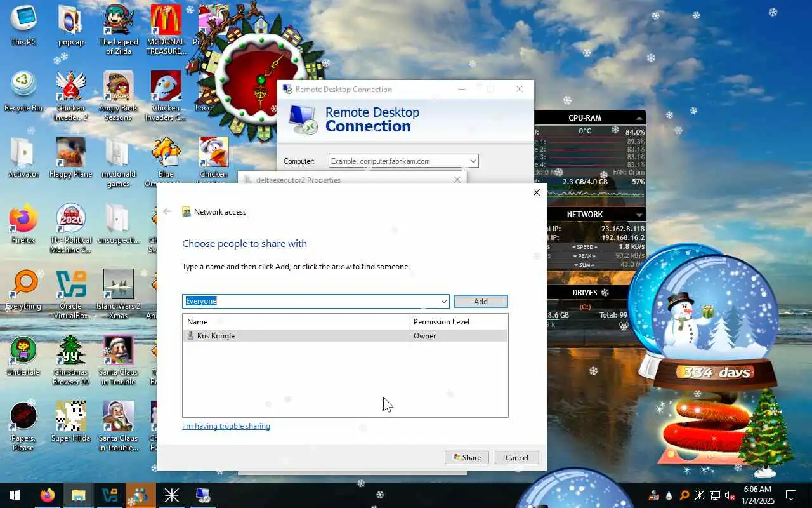The image size is (812, 508).
Task: Launch Oracle VirtualBox from the desktop
Action: pos(71,294)
